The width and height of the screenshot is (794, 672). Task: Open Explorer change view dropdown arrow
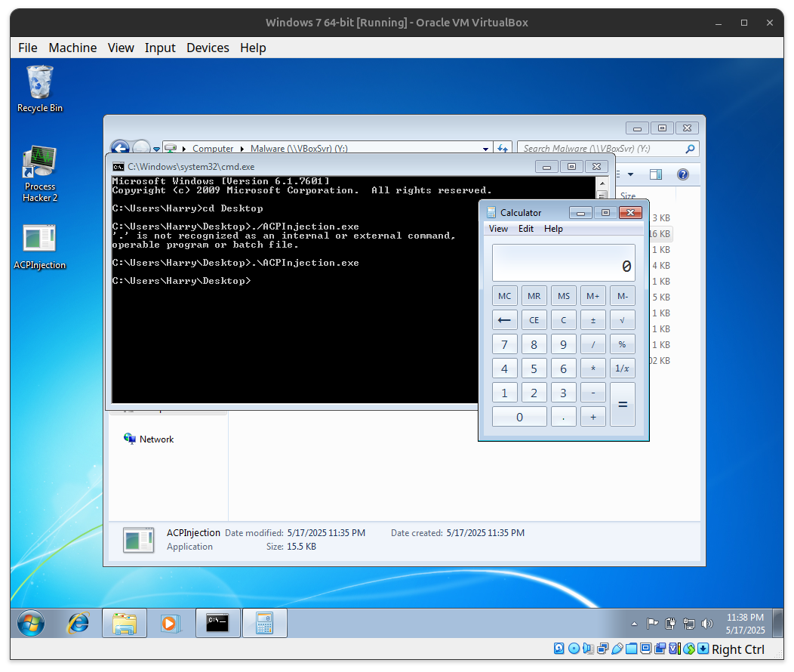[x=630, y=174]
